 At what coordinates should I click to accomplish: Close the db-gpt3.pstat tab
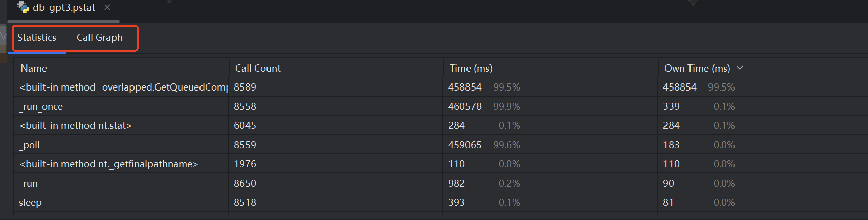(x=107, y=7)
